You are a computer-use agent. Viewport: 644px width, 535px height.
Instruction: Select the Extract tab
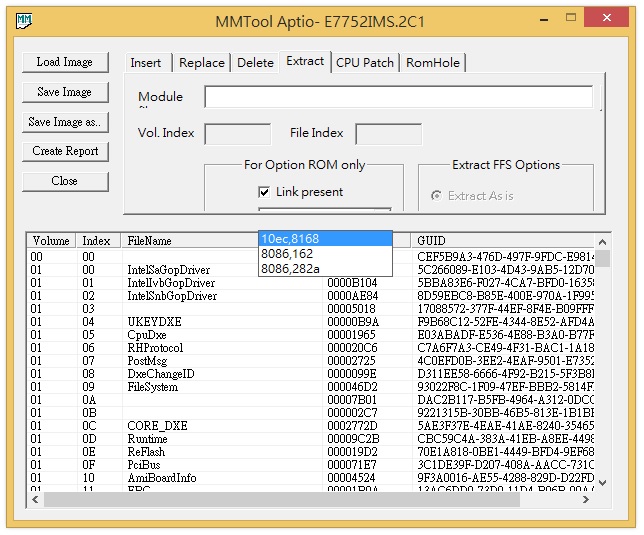point(305,62)
